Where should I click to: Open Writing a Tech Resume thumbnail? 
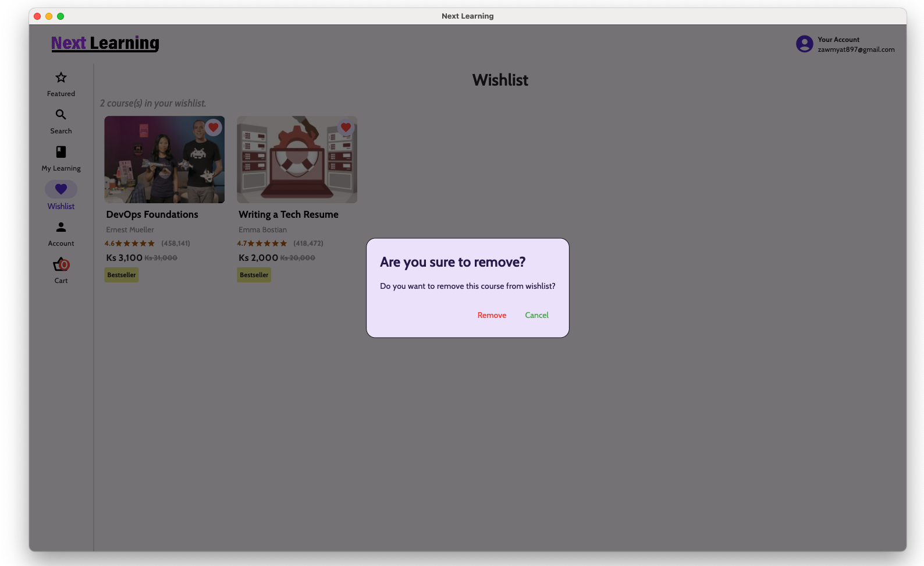297,160
